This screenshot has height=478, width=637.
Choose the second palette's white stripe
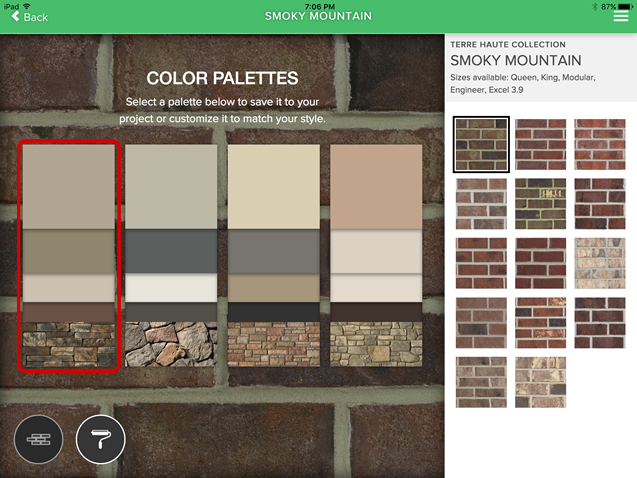coord(171,288)
